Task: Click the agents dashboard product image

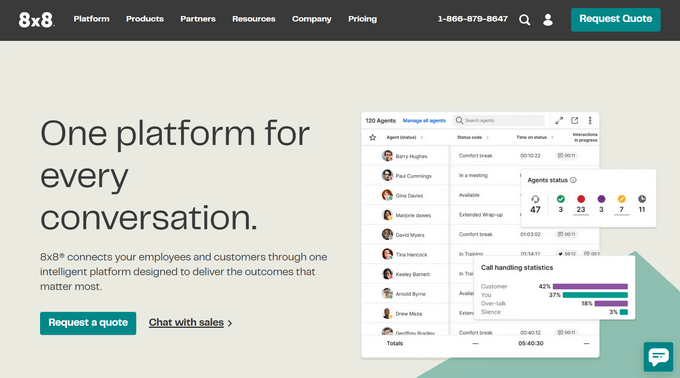Action: (x=508, y=235)
